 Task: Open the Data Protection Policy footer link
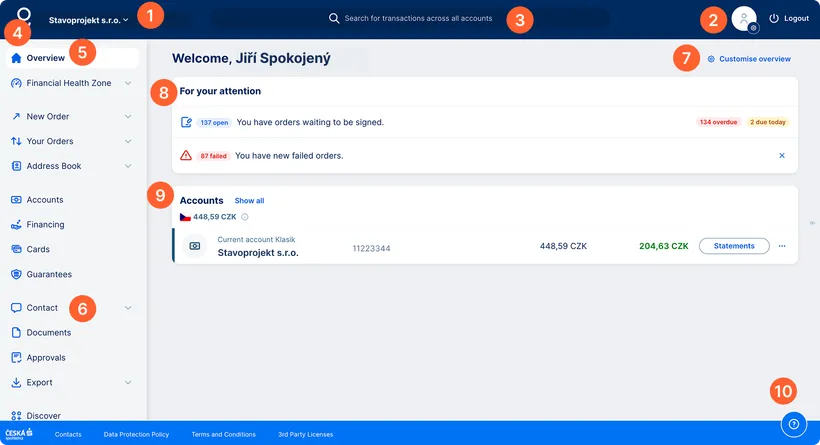point(136,435)
